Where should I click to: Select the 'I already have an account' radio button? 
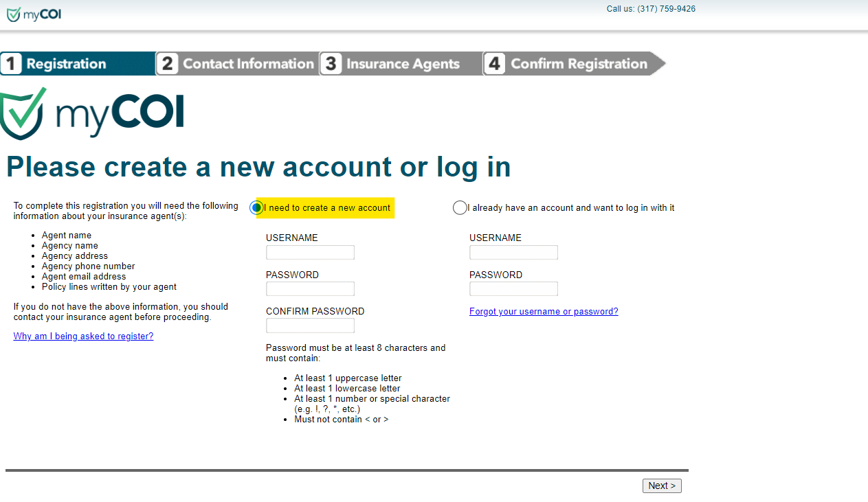tap(458, 207)
